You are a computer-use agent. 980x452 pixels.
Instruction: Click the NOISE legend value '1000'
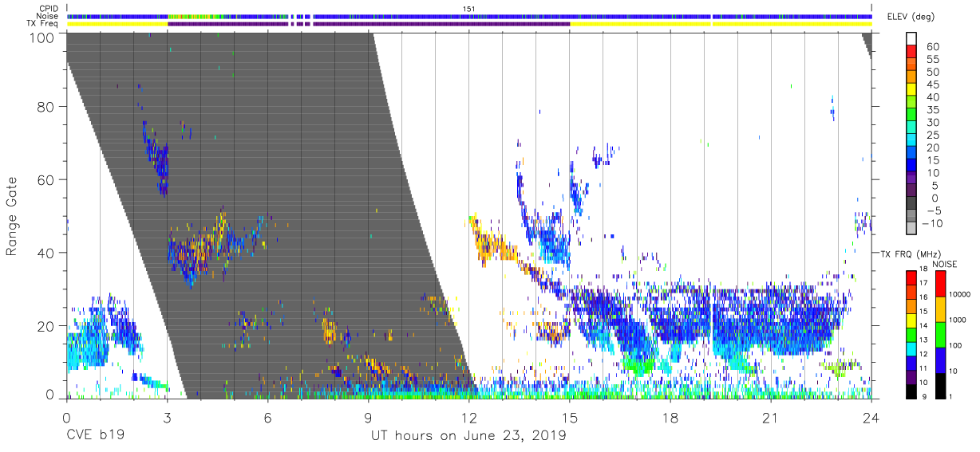[958, 320]
